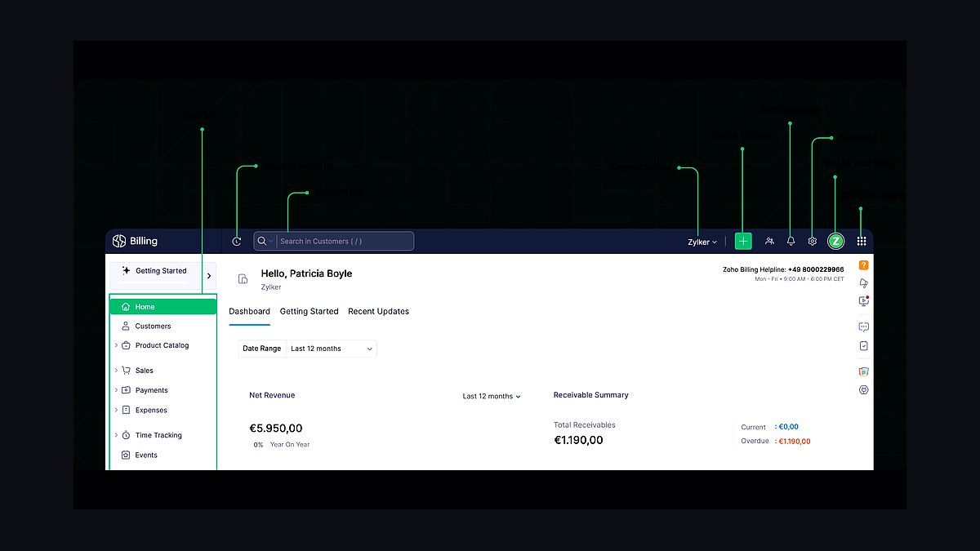Screen dimensions: 980x551
Task: Open the video webinar icon with red dot
Action: point(864,300)
